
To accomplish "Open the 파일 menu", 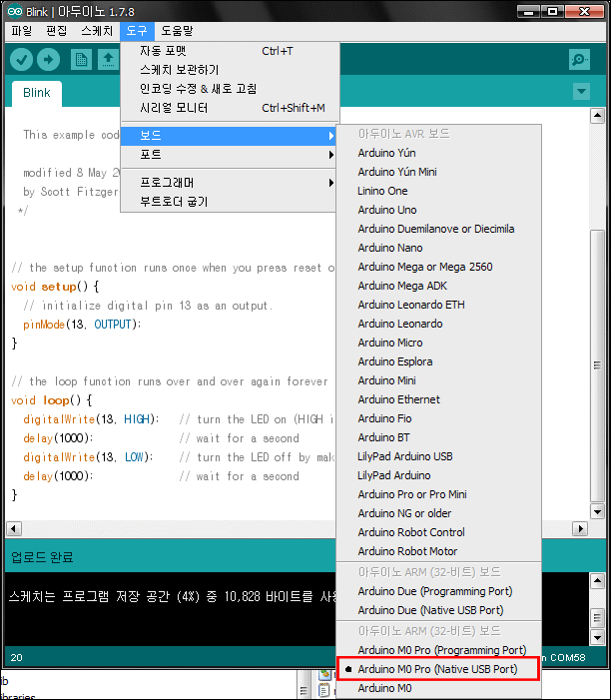I will pyautogui.click(x=22, y=31).
